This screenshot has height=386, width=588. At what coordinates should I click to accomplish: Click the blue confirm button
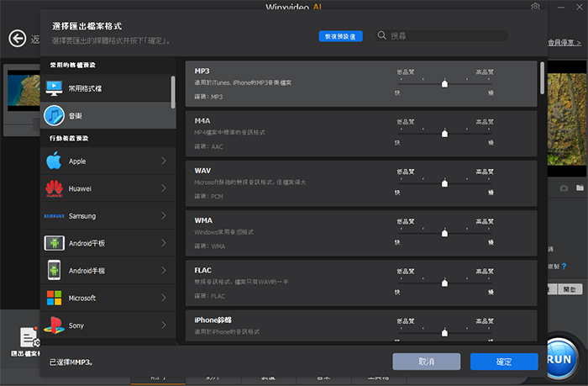[x=504, y=362]
